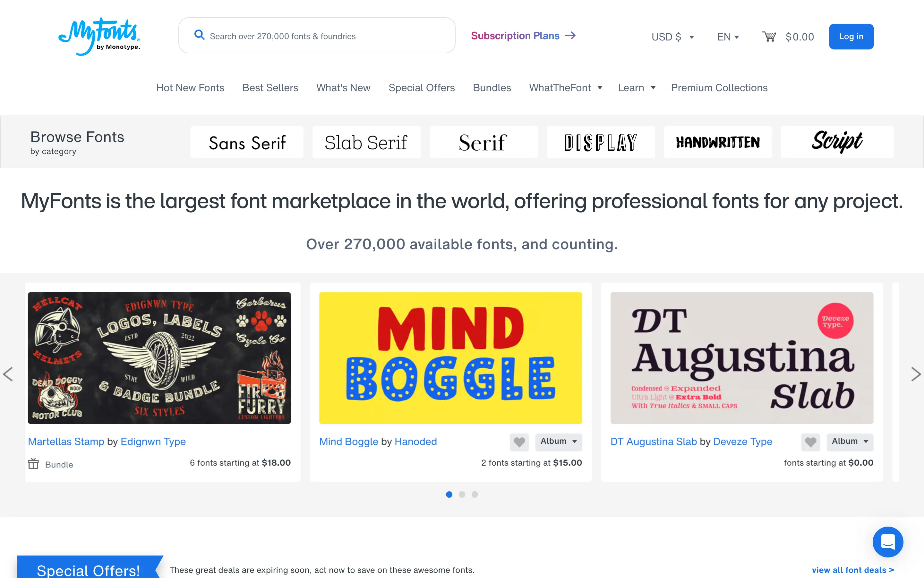Open the chat support bubble
Viewport: 924px width, 578px height.
pyautogui.click(x=888, y=542)
